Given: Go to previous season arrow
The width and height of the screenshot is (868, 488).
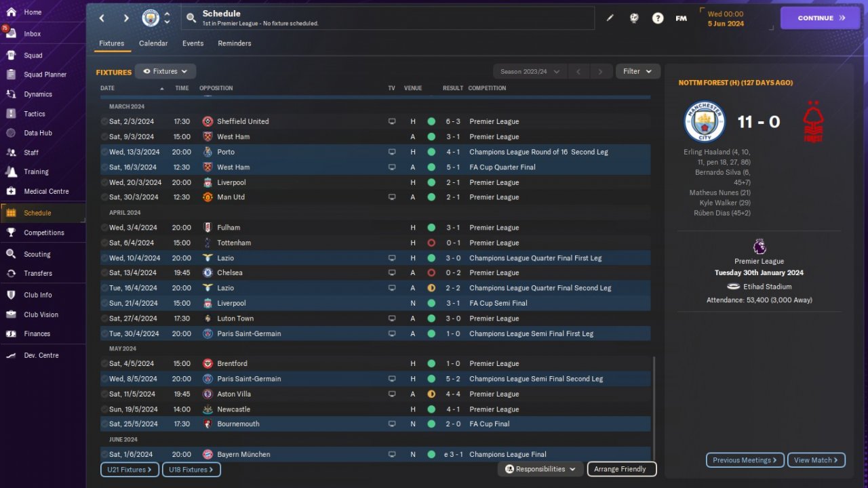Looking at the screenshot, I should click(578, 71).
